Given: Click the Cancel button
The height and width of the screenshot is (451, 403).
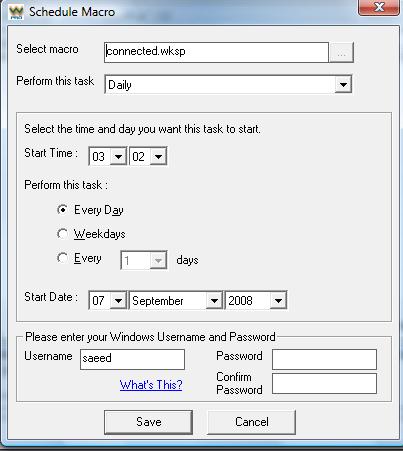Looking at the screenshot, I should click(x=251, y=422).
